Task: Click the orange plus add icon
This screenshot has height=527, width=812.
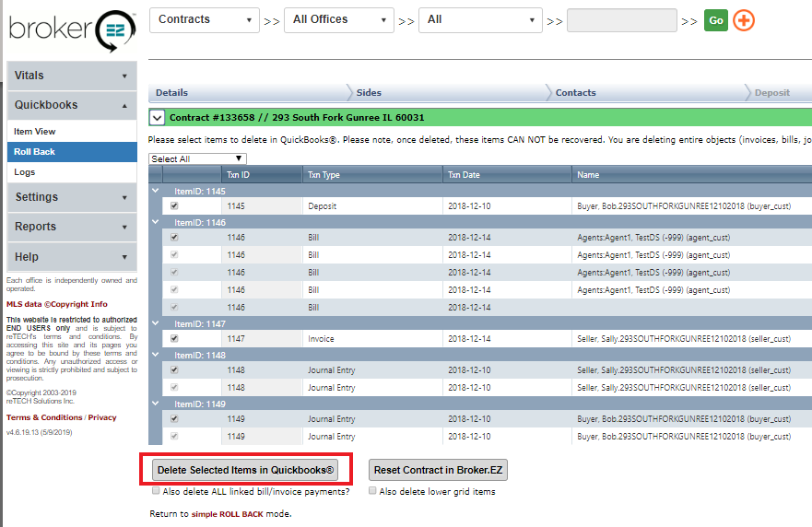Action: 744,20
